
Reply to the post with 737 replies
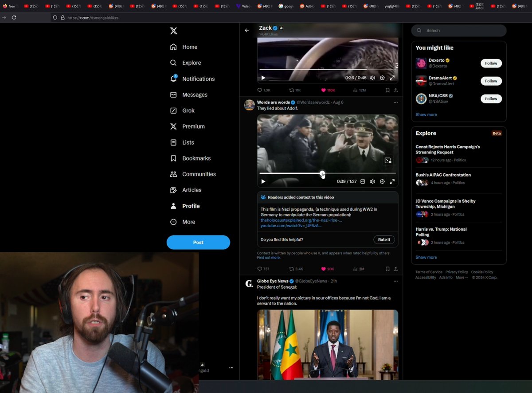(x=263, y=269)
